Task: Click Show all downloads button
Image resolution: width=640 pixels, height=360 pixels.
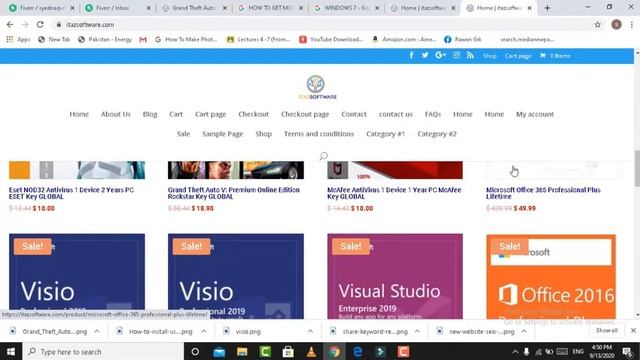Action: click(607, 331)
